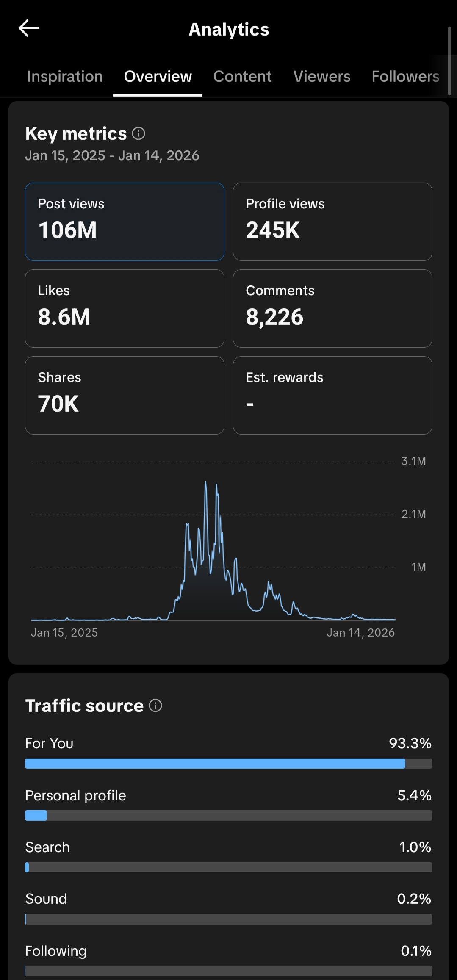Open the Followers tab
Screen dimensions: 457x980
pyautogui.click(x=405, y=76)
